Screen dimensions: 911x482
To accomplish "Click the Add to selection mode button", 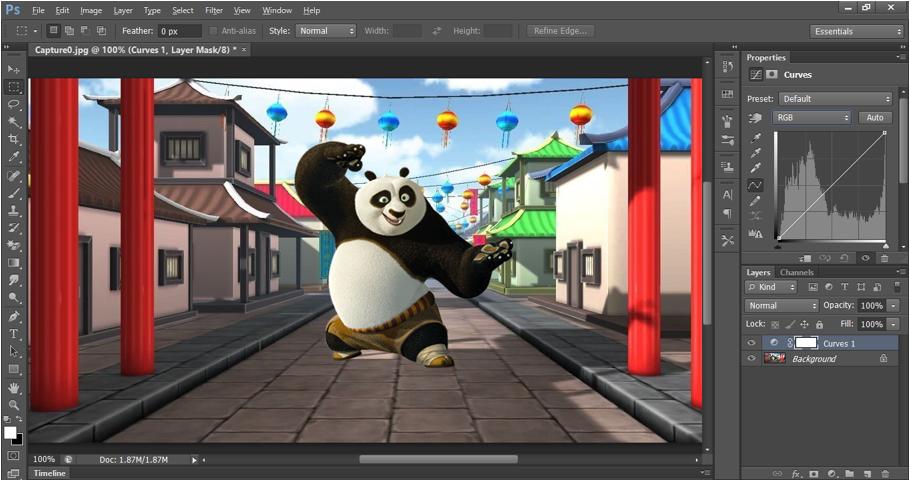I will (69, 31).
